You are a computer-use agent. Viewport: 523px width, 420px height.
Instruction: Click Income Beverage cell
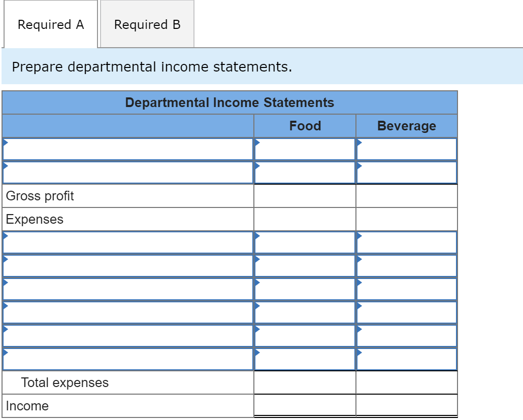[x=407, y=405]
